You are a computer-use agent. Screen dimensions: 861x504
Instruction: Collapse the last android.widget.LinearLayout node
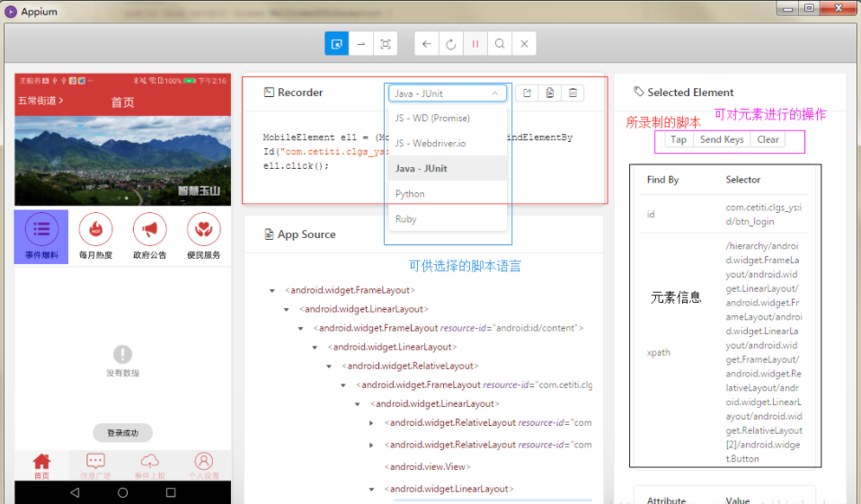[x=372, y=489]
